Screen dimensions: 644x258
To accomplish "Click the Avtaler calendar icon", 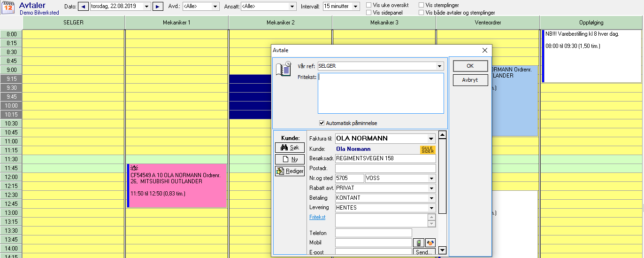I will coord(8,8).
